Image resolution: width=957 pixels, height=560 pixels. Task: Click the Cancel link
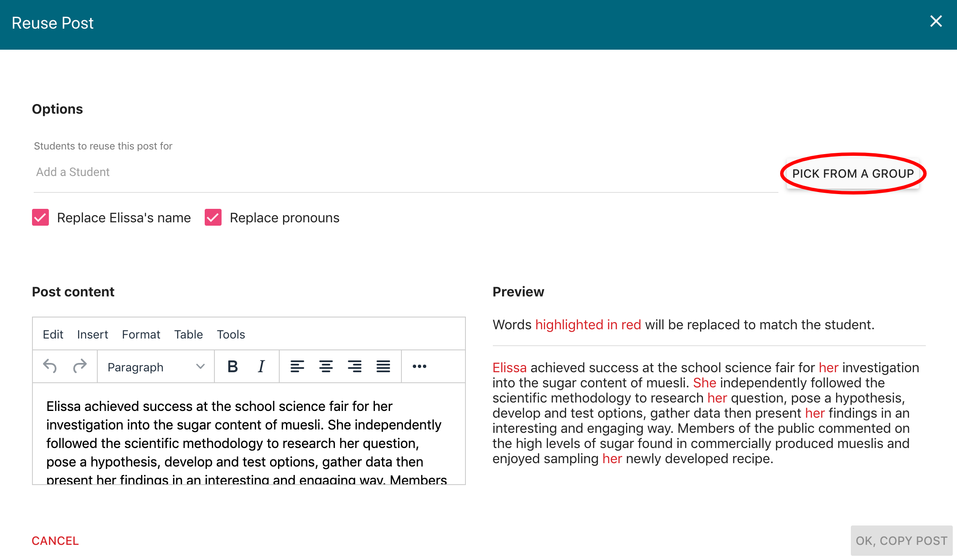pyautogui.click(x=55, y=541)
